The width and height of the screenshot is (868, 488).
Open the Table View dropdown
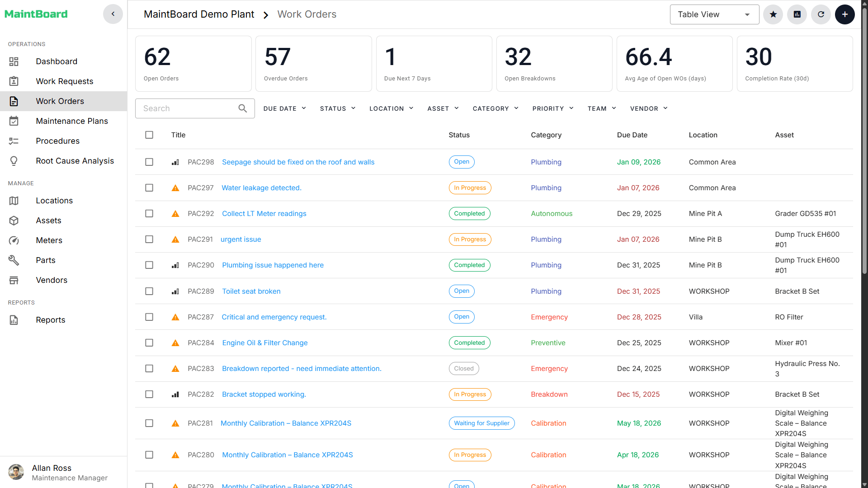[x=714, y=14]
